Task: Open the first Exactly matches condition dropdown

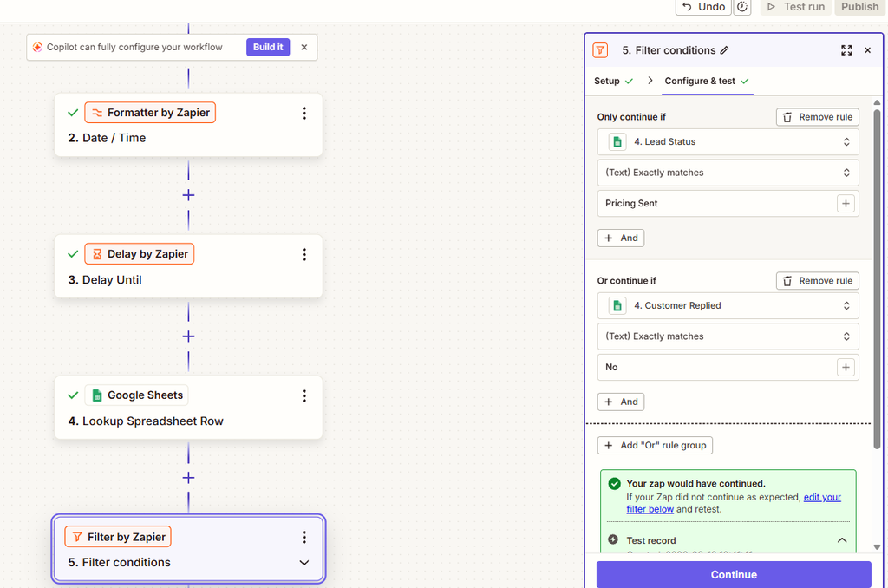Action: coord(728,173)
